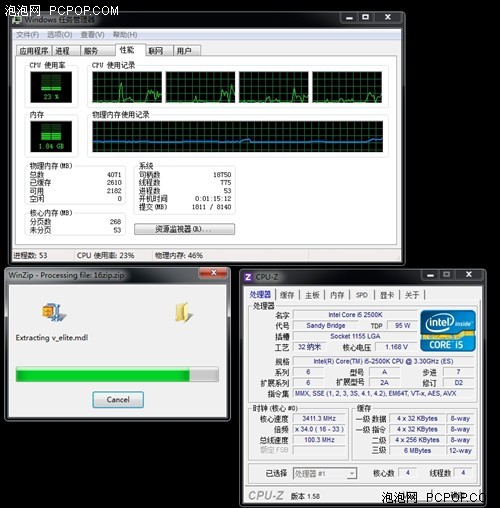Viewport: 500px width, 508px height.
Task: Switch to the 显卡 tab in CPU-Z
Action: [x=387, y=295]
